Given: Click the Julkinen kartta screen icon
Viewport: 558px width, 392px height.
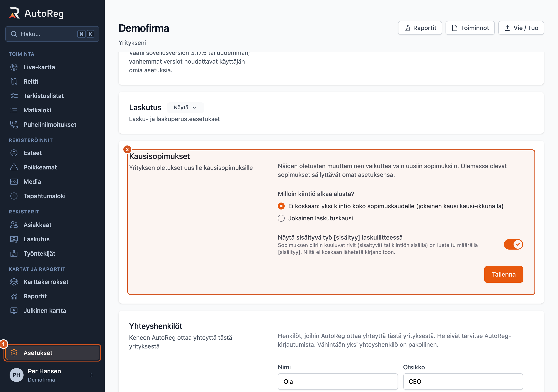Looking at the screenshot, I should coord(14,310).
